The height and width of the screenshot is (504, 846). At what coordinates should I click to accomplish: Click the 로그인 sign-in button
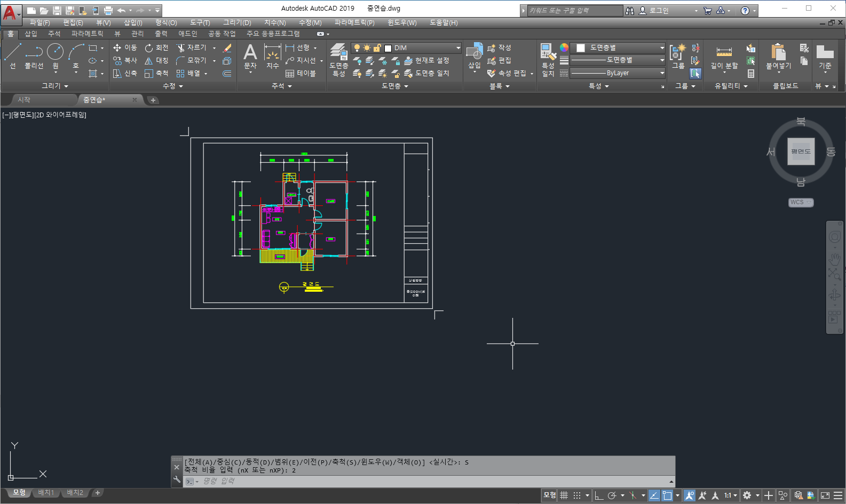tap(654, 10)
